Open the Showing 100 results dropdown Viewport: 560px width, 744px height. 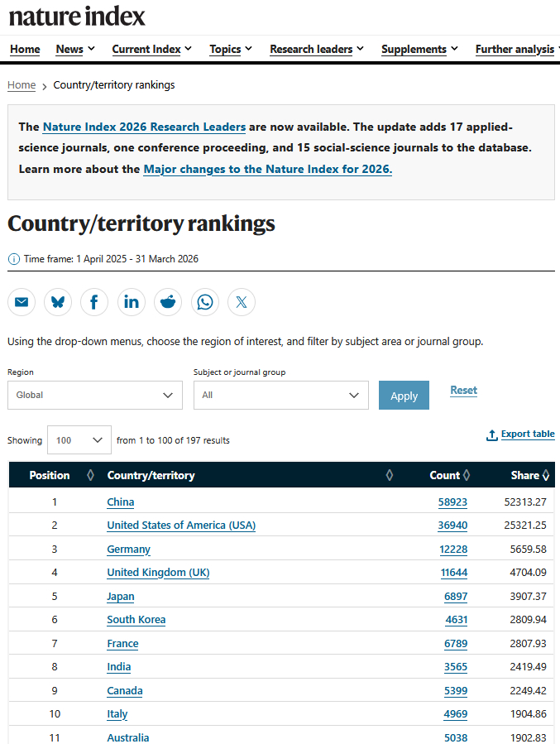point(79,439)
